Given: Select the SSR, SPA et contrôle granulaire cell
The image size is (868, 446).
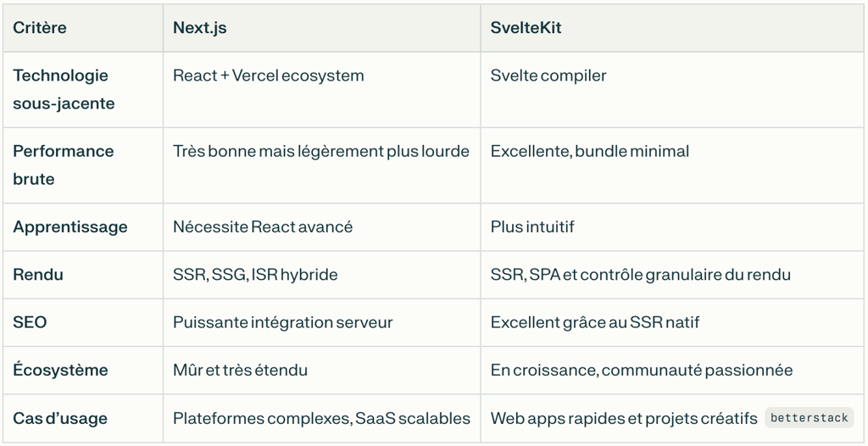Looking at the screenshot, I should tap(640, 275).
